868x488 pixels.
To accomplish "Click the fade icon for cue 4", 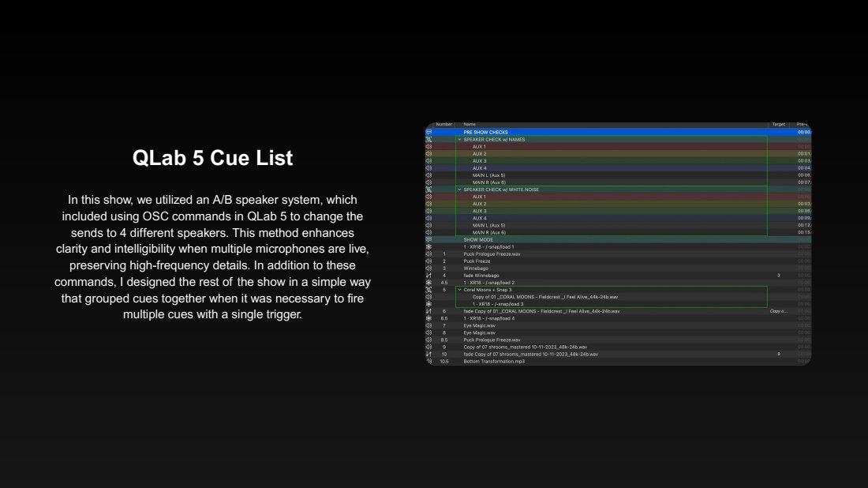I will 429,276.
